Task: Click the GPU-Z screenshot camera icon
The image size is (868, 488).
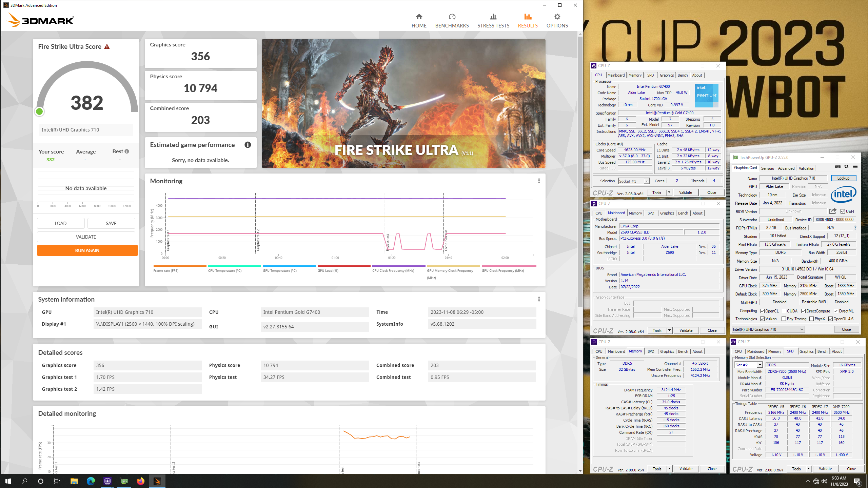Action: pyautogui.click(x=838, y=166)
